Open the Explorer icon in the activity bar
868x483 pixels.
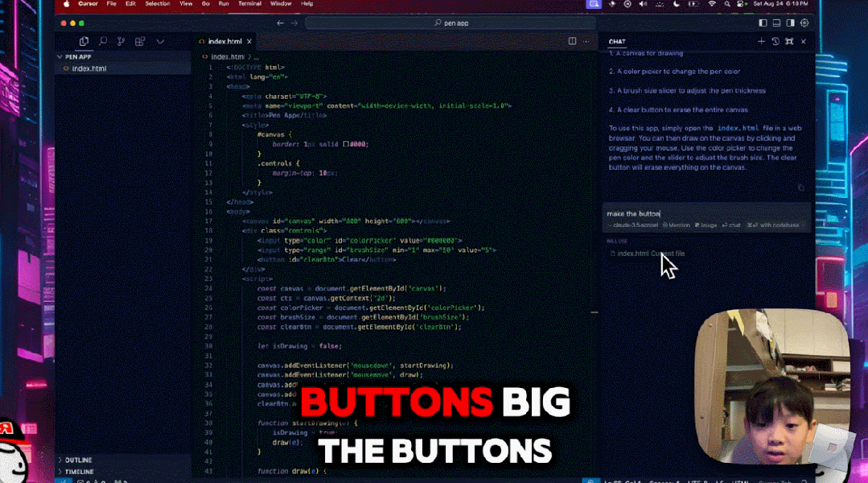(84, 41)
